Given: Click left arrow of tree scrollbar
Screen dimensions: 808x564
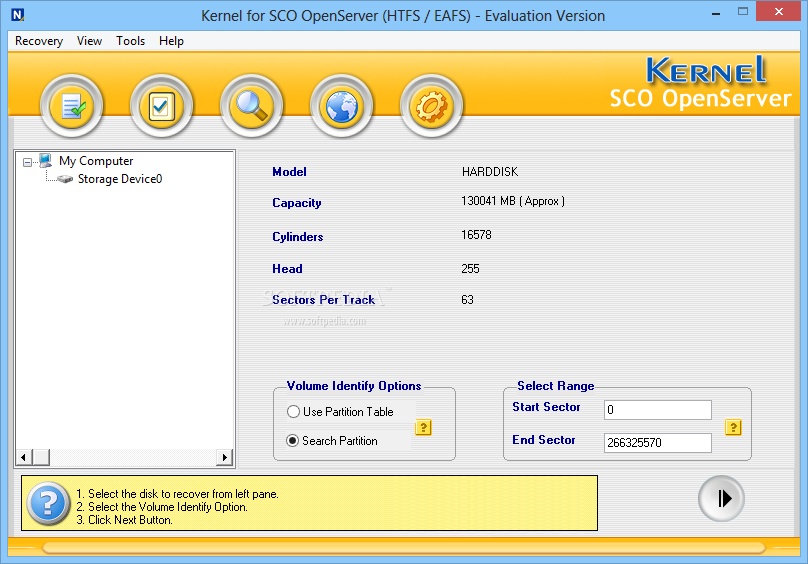Looking at the screenshot, I should tap(23, 457).
